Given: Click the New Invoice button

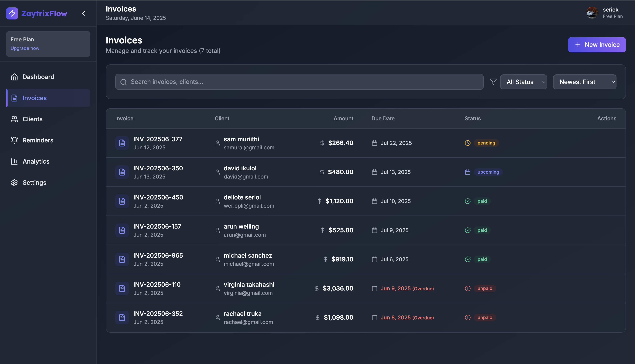Looking at the screenshot, I should click(597, 45).
